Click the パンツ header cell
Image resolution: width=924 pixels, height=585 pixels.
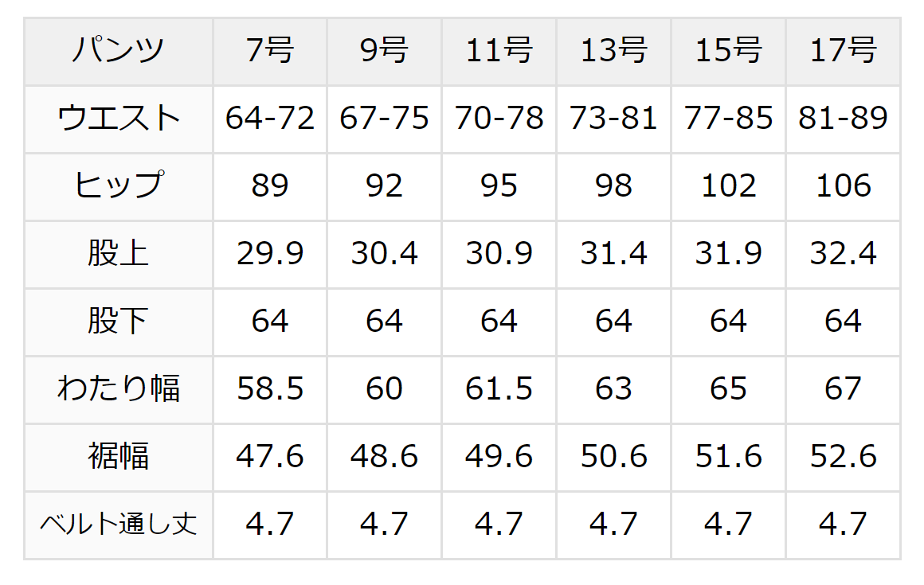119,51
